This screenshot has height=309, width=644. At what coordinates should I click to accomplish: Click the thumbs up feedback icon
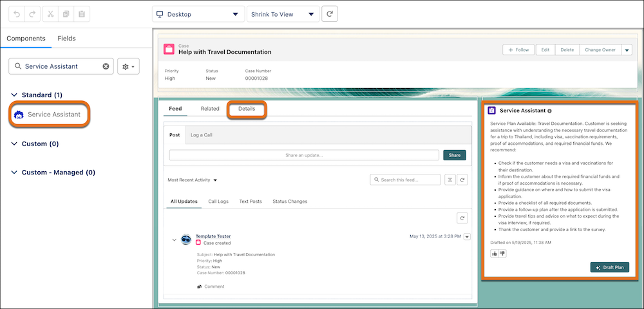click(493, 254)
